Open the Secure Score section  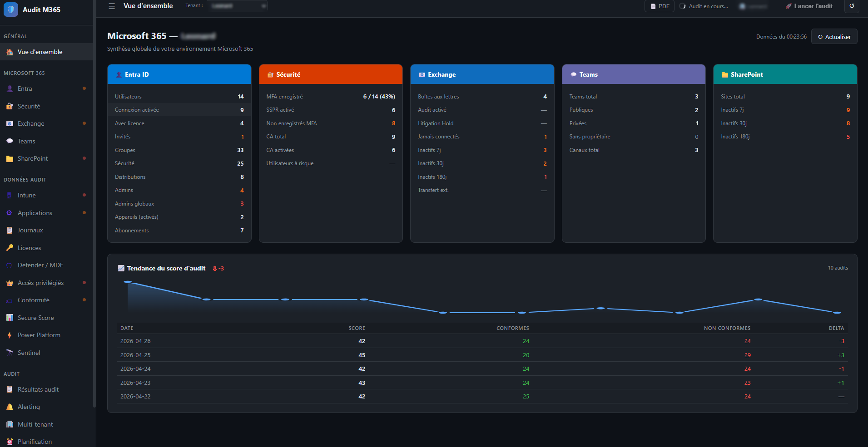[x=35, y=318]
